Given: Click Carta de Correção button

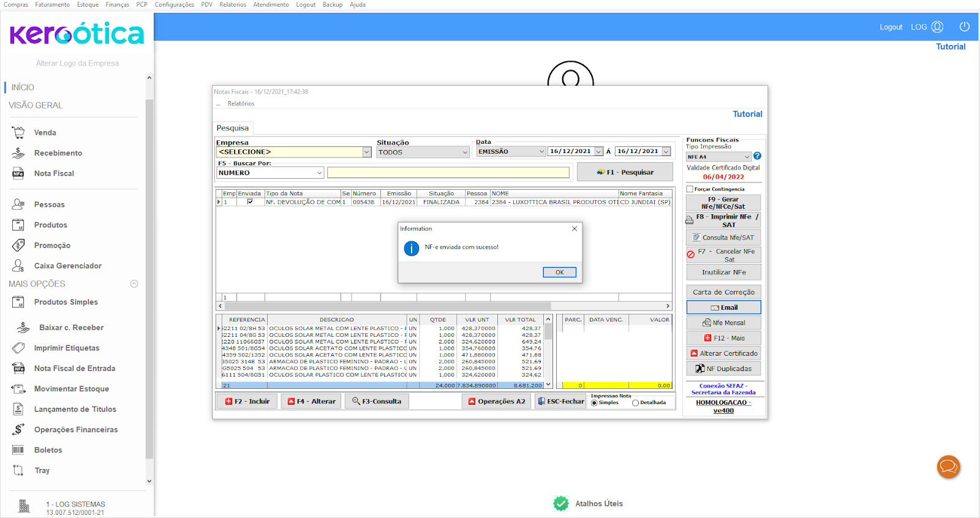Looking at the screenshot, I should click(723, 292).
